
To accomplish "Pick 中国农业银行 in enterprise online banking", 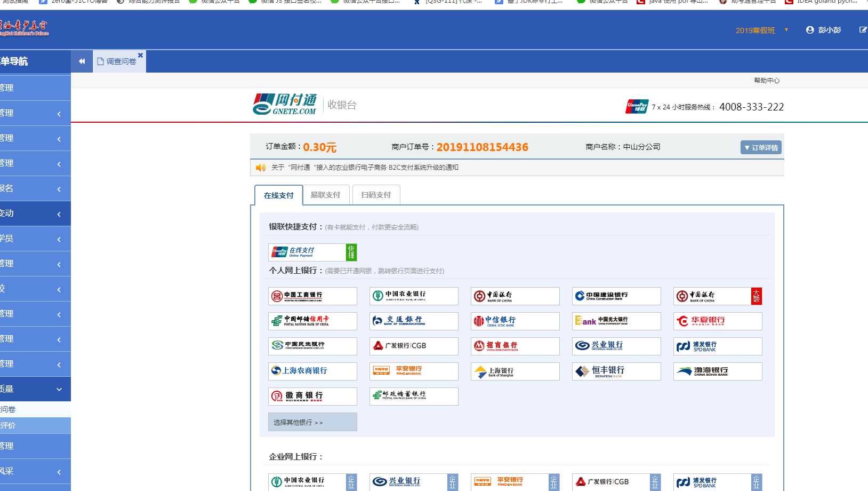I will 312,482.
